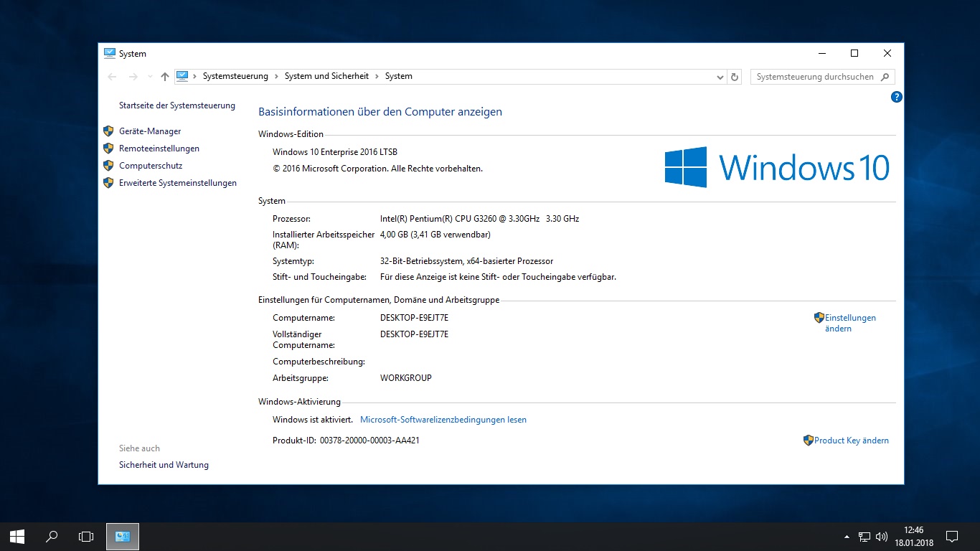
Task: Click the Back navigation arrow
Action: [112, 77]
